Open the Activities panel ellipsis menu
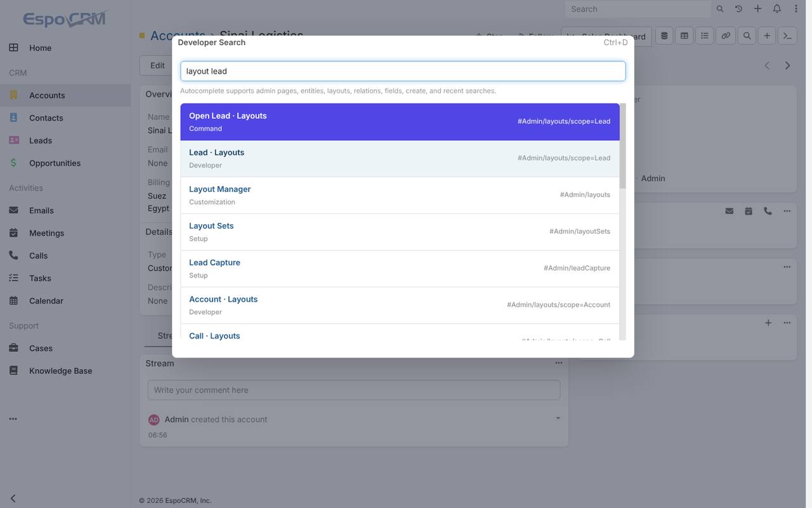Screen dimensions: 812x508 coord(787,211)
